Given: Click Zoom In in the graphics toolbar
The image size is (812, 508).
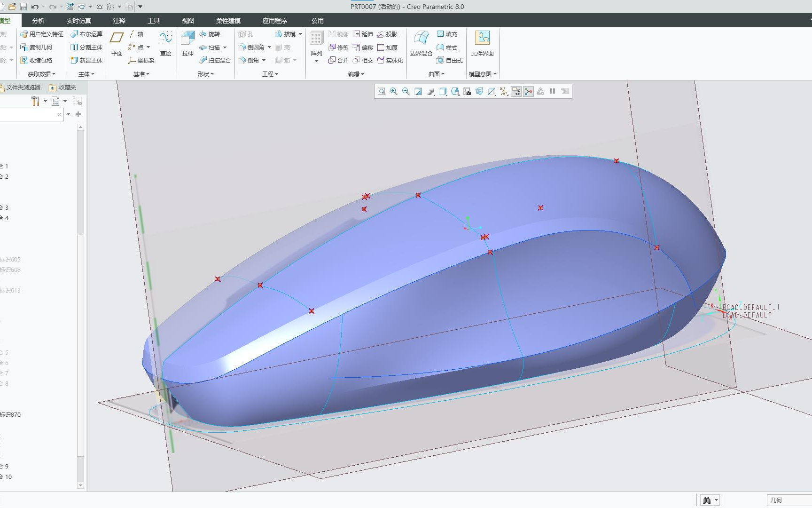Looking at the screenshot, I should [393, 91].
